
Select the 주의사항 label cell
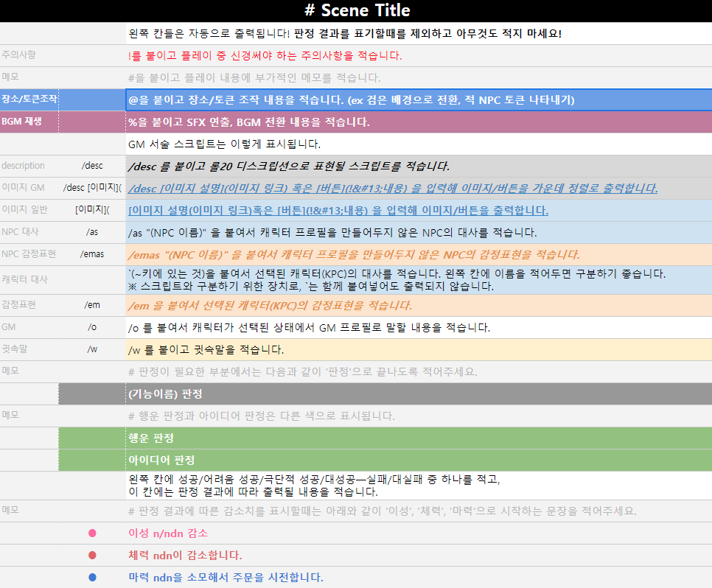point(29,55)
